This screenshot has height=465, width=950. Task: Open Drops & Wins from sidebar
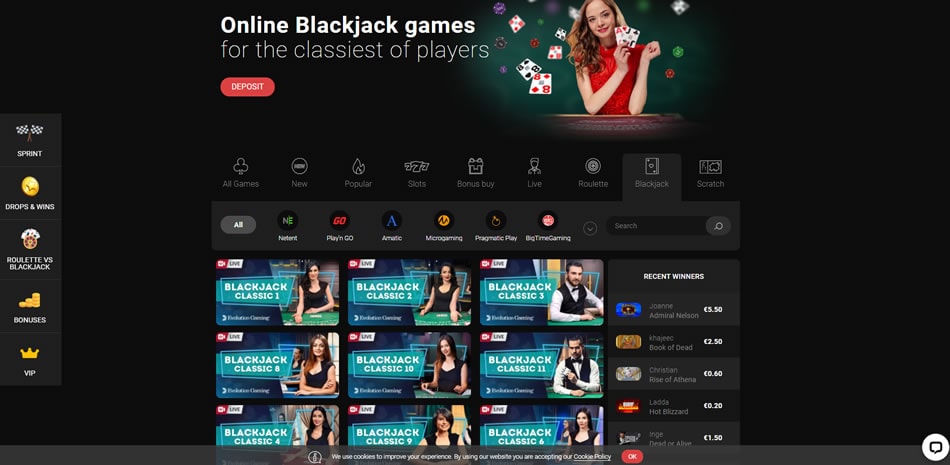click(x=30, y=193)
